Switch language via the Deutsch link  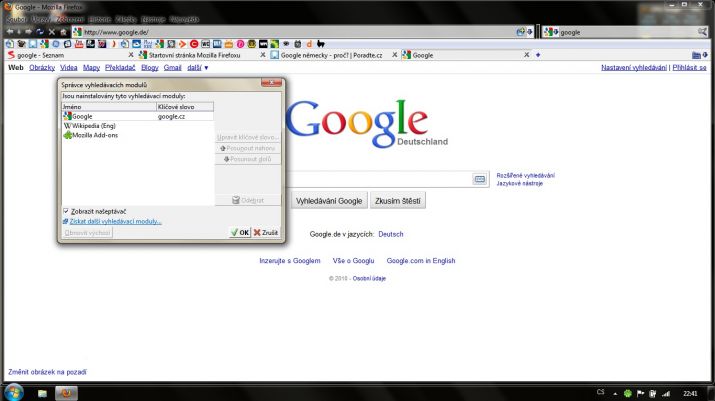click(391, 234)
